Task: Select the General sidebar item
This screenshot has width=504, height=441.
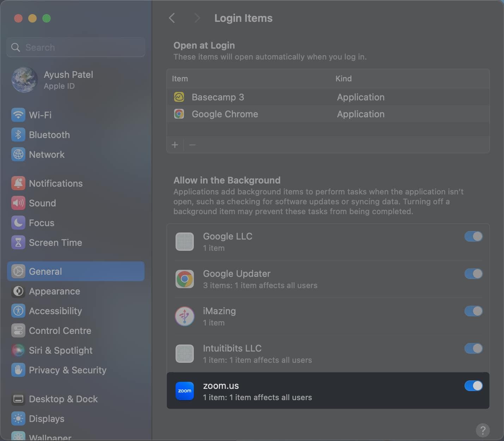Action: (76, 271)
